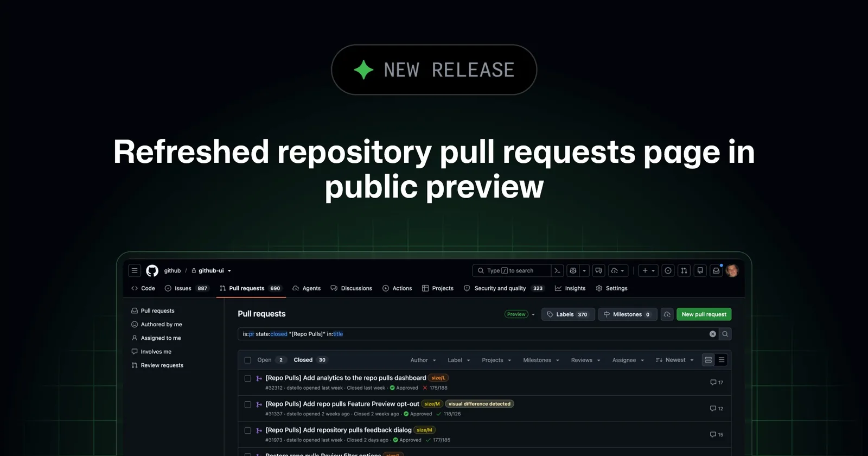Switch to the Issues tab
Screen dimensions: 868x456
187,288
